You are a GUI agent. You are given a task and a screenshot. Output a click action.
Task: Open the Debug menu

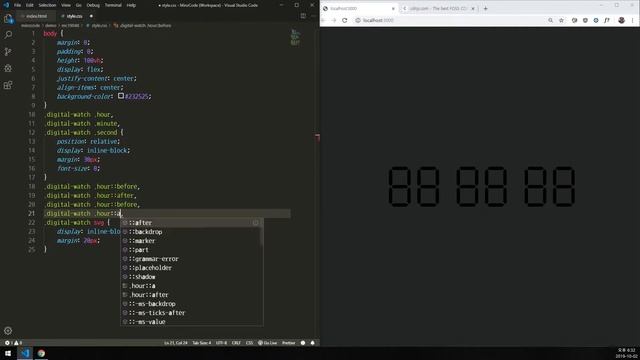(x=93, y=5)
